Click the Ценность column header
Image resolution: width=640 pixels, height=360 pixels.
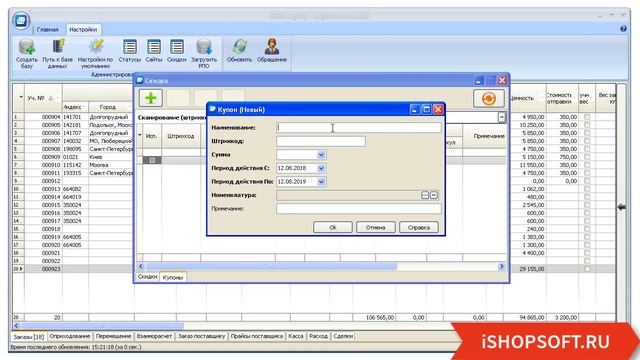pyautogui.click(x=524, y=98)
